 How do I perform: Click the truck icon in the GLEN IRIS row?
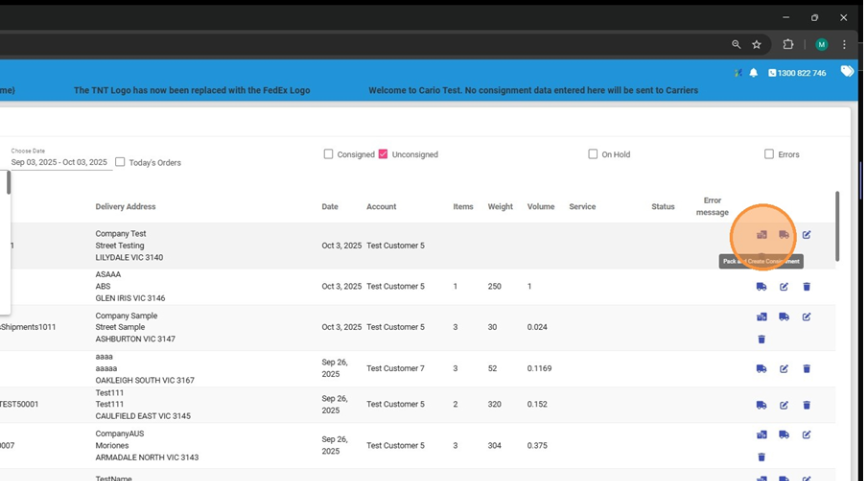(x=762, y=287)
